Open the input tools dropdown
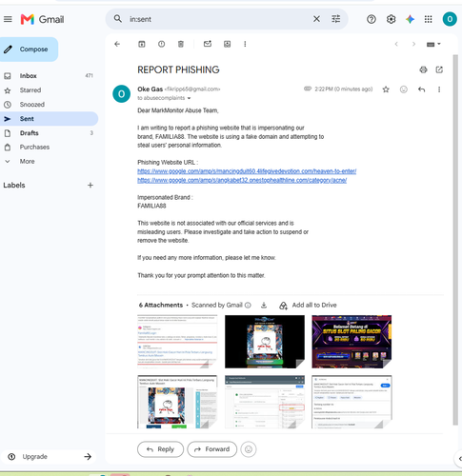 pyautogui.click(x=433, y=44)
